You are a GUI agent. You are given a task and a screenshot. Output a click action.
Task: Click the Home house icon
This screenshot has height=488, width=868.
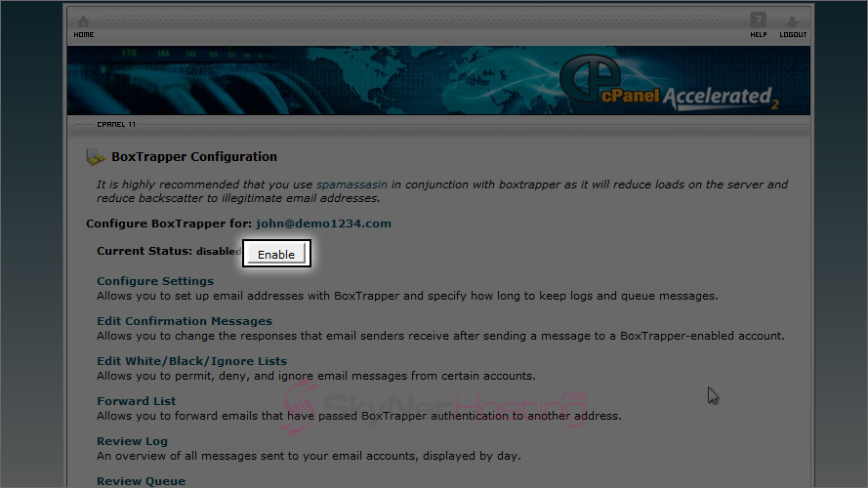pyautogui.click(x=84, y=21)
